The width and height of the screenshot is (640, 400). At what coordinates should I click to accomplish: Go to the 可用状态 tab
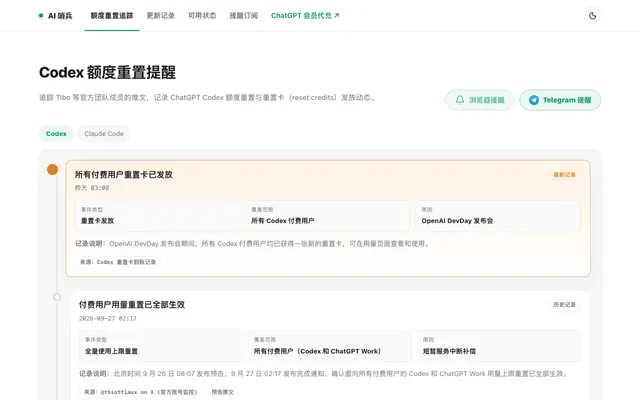point(202,16)
